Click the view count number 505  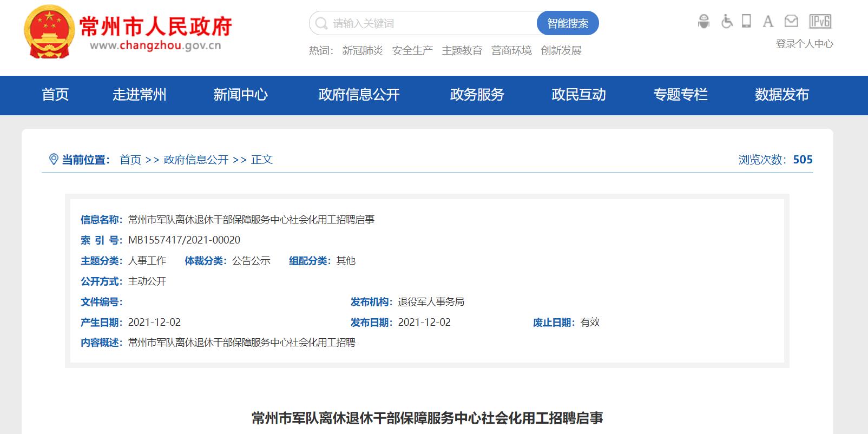point(803,160)
